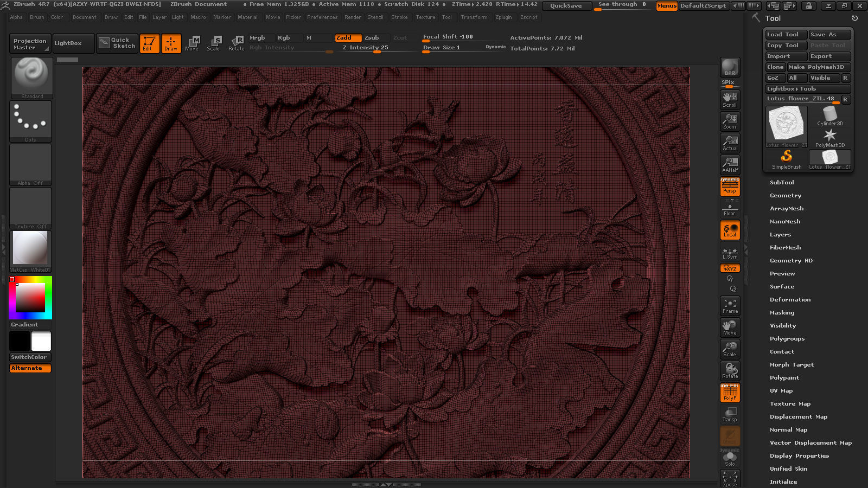The height and width of the screenshot is (488, 868).
Task: Expand the ArrayMesh section
Action: point(787,209)
